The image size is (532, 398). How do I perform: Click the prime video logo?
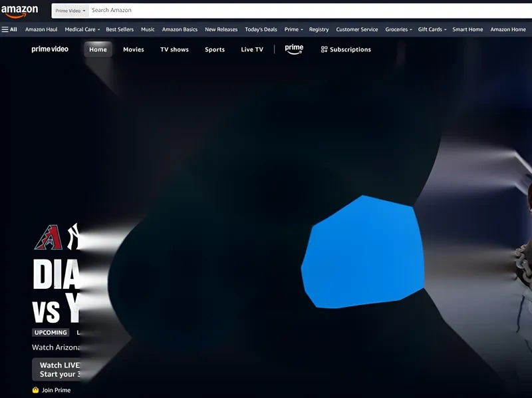[50, 49]
